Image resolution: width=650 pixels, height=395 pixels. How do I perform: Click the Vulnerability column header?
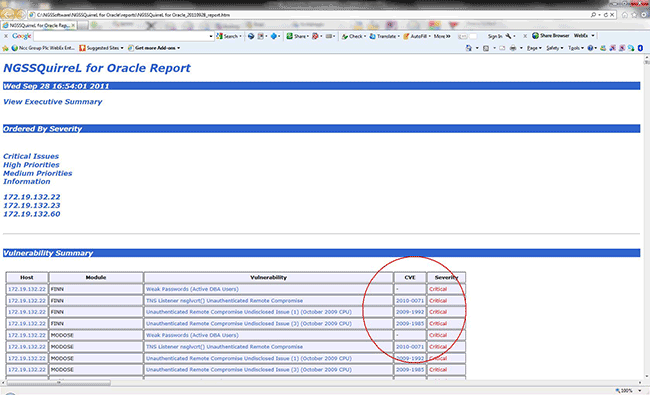click(x=269, y=278)
